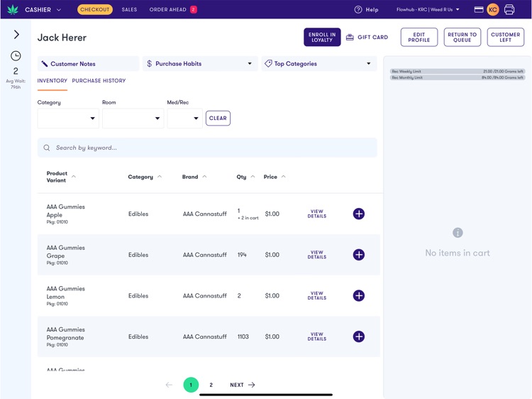Expand the Purchase Habits dropdown

tap(200, 63)
